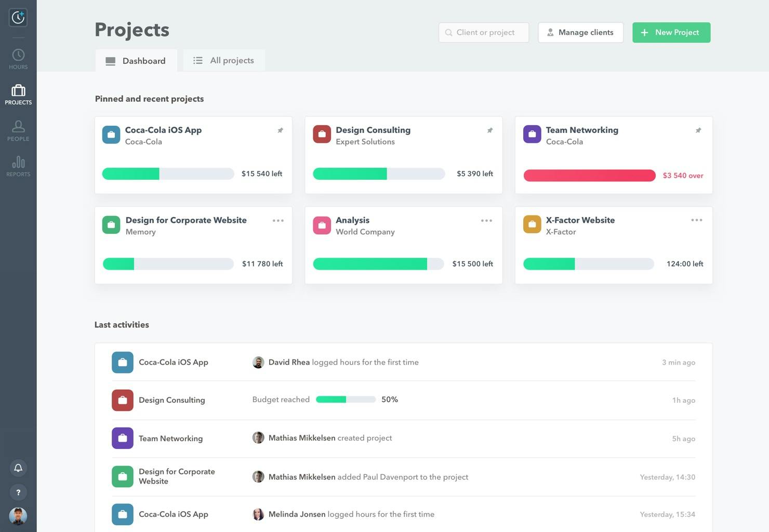Unpin the Team Networking project
Viewport: 769px width, 532px height.
tap(699, 130)
